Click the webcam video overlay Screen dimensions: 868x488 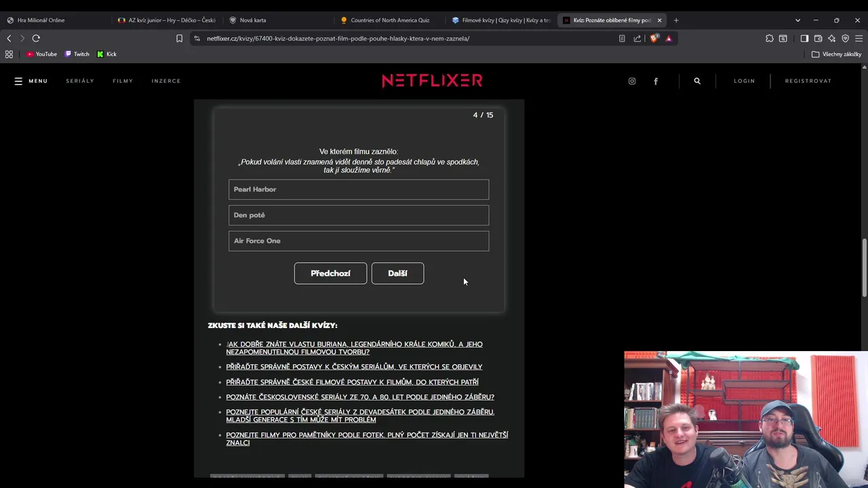coord(746,420)
